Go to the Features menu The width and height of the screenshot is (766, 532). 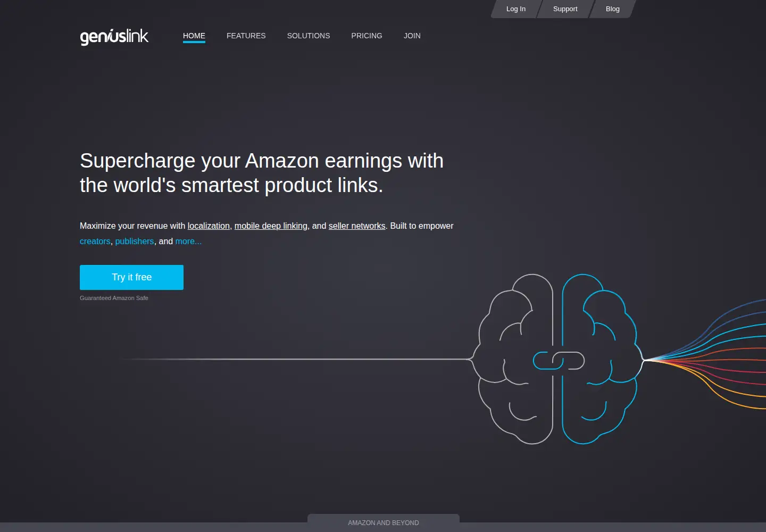pyautogui.click(x=246, y=36)
